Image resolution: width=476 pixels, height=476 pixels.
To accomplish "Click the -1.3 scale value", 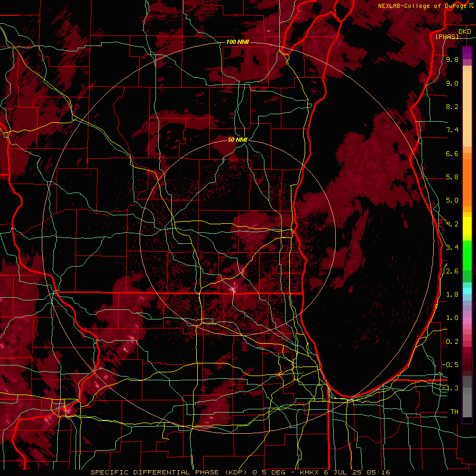I will point(450,388).
